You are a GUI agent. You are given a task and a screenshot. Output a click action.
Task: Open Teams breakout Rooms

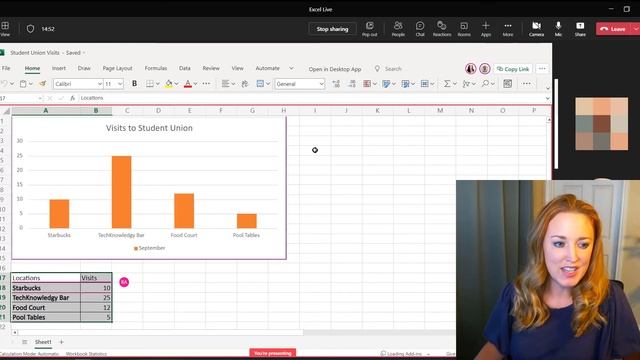[x=464, y=29]
